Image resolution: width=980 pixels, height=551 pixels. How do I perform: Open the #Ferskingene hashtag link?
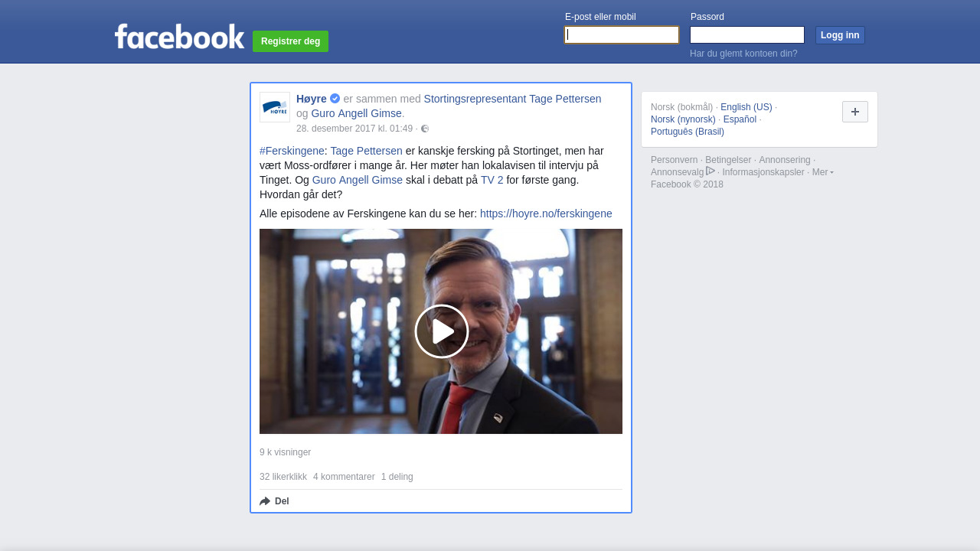tap(292, 151)
